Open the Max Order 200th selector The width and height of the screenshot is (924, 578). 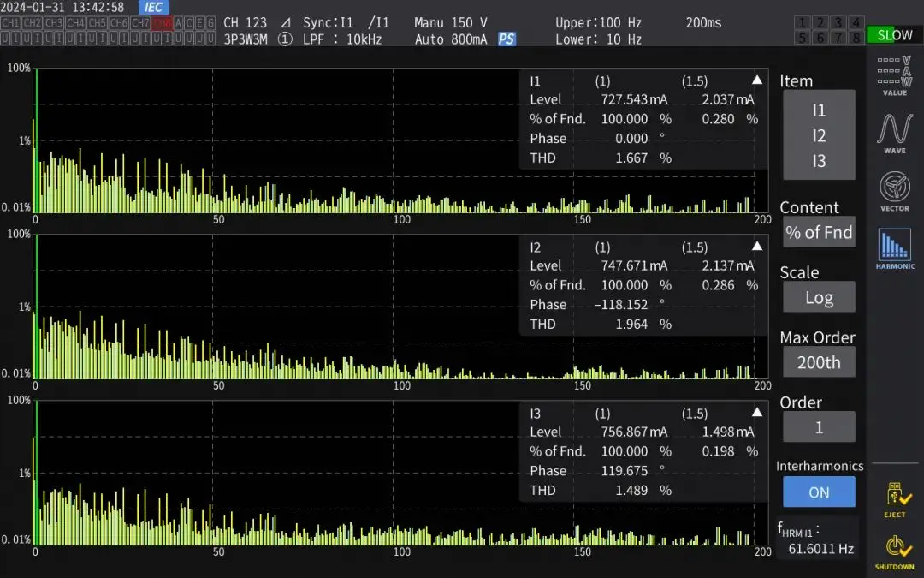819,362
